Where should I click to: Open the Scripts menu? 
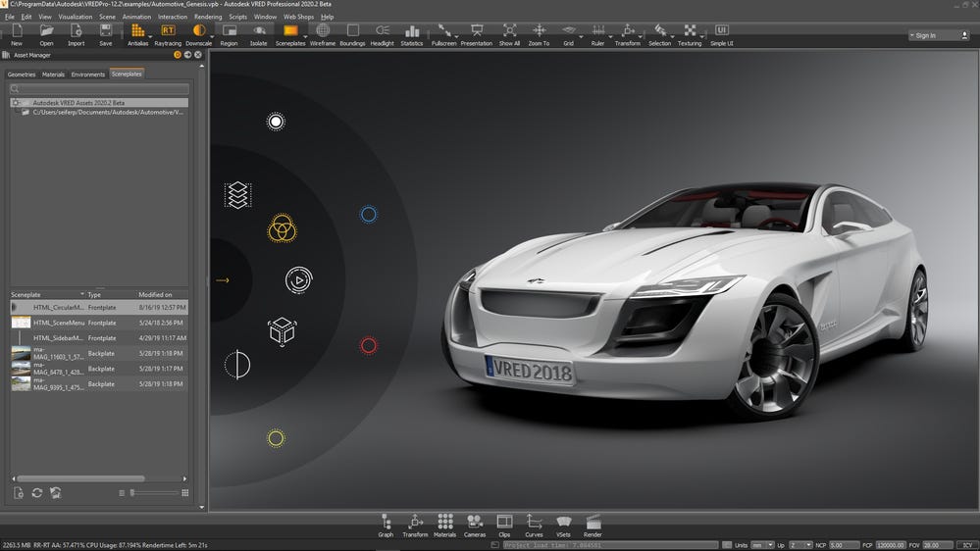click(x=237, y=17)
